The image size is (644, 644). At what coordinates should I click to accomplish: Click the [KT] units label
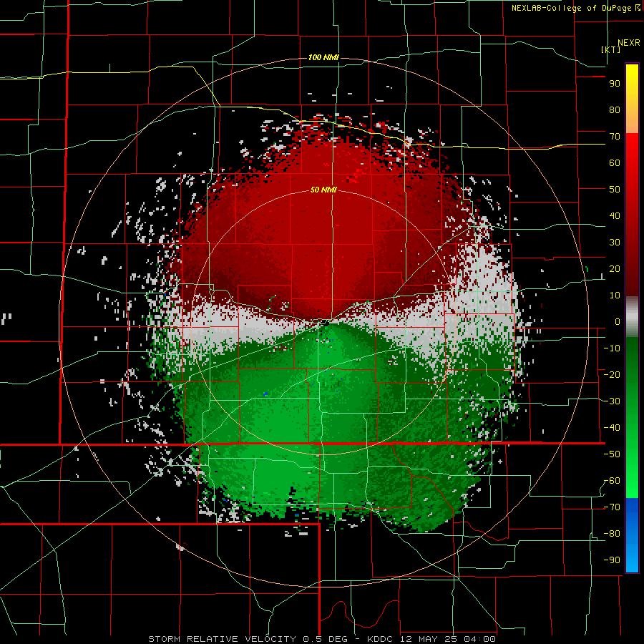[x=611, y=49]
